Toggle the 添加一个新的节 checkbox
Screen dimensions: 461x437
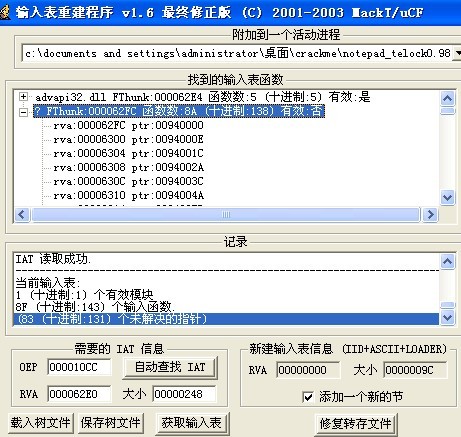point(308,397)
